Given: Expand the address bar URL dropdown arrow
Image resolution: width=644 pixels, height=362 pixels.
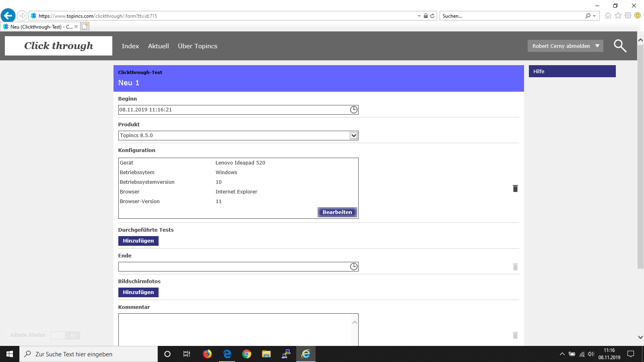Looking at the screenshot, I should [x=419, y=16].
